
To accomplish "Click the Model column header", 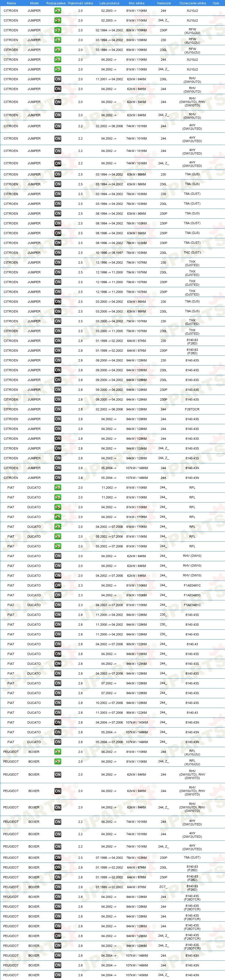I will point(34,3).
